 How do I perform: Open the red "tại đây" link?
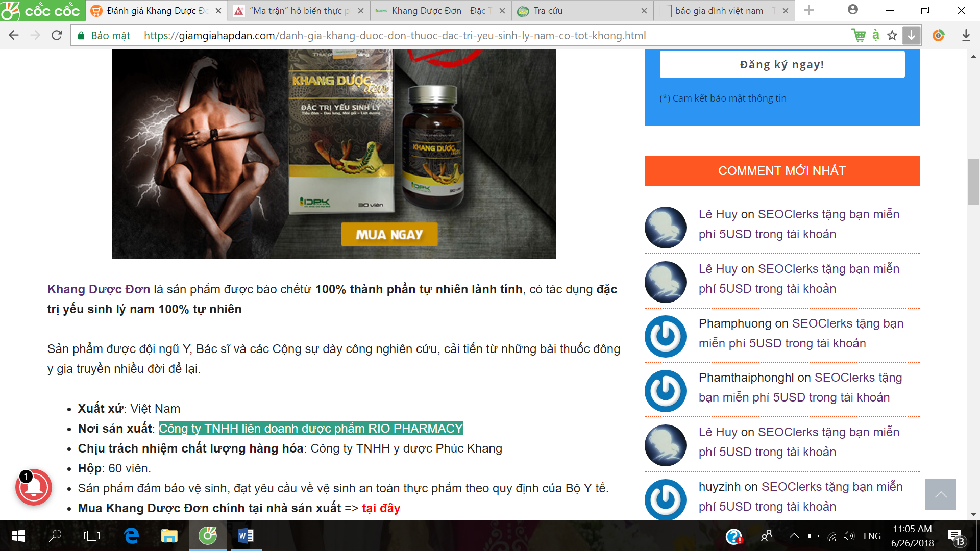click(x=381, y=508)
